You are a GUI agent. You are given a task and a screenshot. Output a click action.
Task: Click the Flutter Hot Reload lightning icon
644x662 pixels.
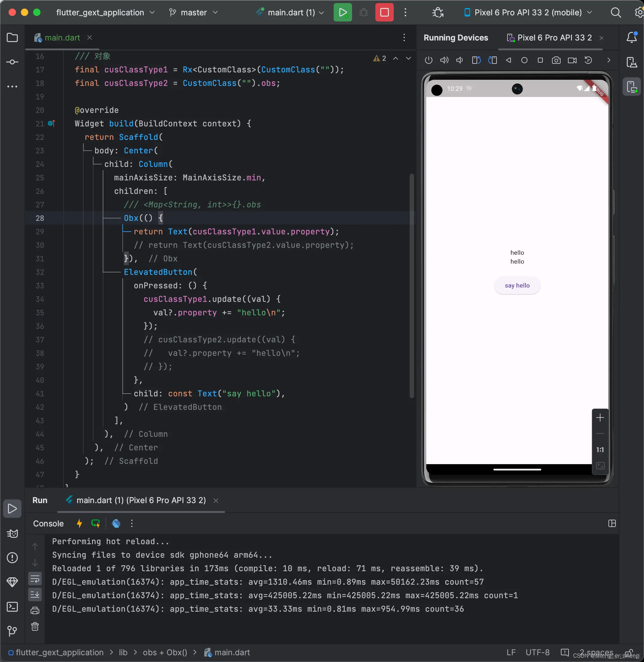[79, 523]
